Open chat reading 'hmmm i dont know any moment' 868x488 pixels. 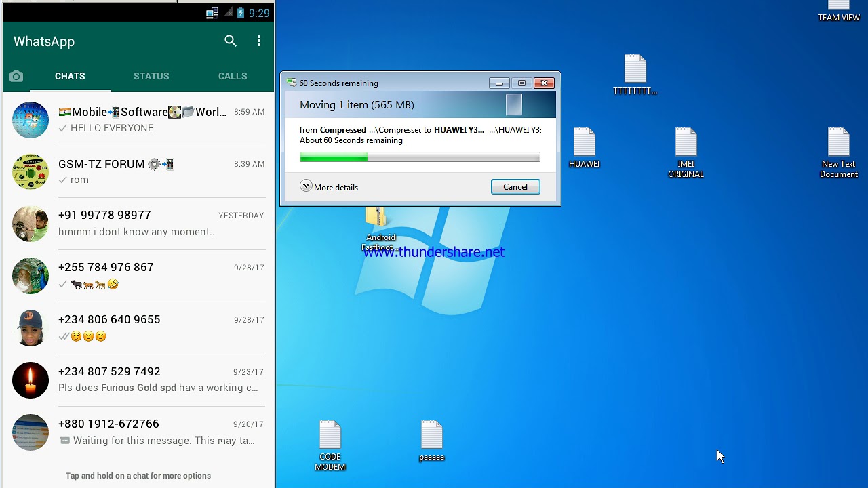point(138,224)
